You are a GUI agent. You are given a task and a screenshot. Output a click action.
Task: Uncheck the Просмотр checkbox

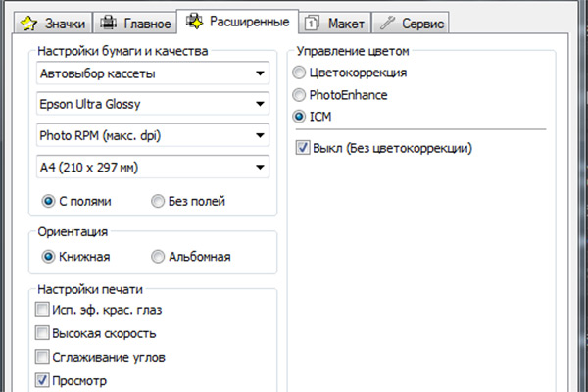[x=42, y=380]
